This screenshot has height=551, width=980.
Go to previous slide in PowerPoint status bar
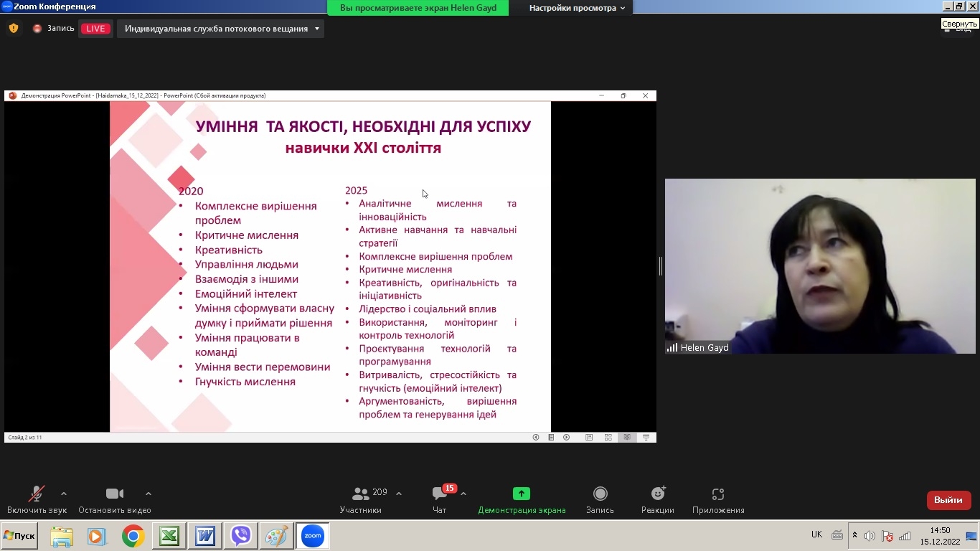[536, 438]
